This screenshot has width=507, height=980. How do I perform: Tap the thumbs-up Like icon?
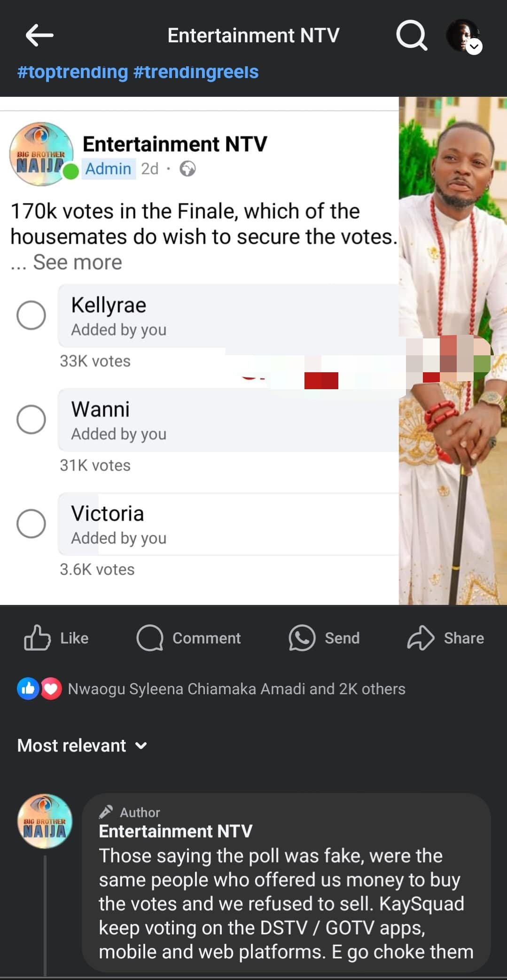(x=37, y=638)
